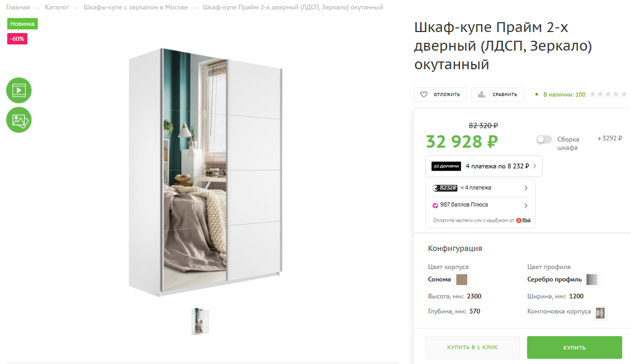
Task: Select the Компоновка корпуса layout icon
Action: 600,313
